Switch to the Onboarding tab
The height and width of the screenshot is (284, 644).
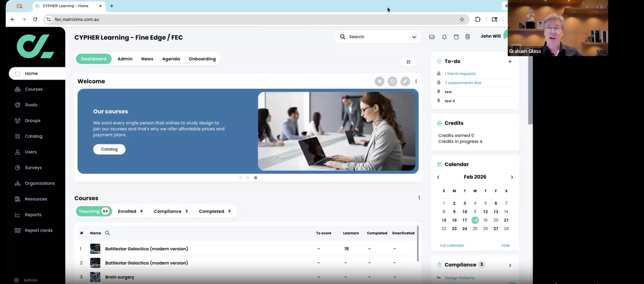[202, 59]
